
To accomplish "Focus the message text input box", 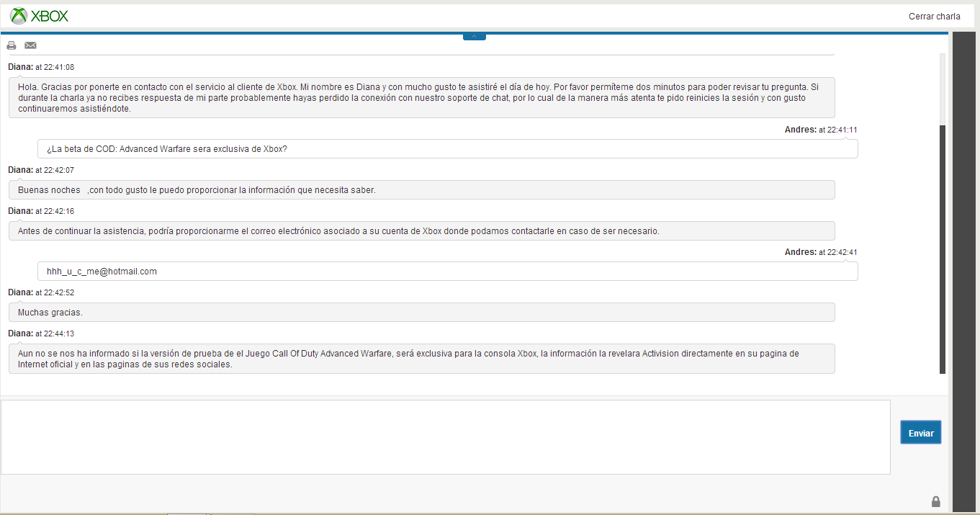I will (x=445, y=437).
